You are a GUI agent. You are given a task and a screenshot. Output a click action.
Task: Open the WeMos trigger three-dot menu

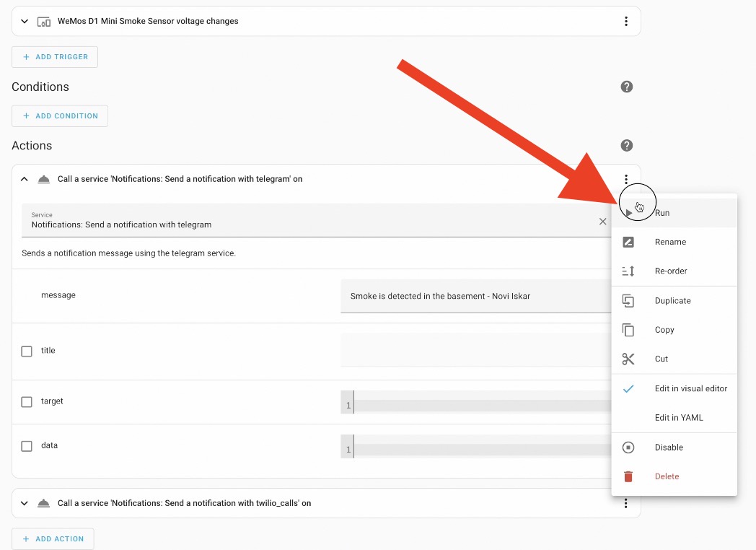point(626,21)
